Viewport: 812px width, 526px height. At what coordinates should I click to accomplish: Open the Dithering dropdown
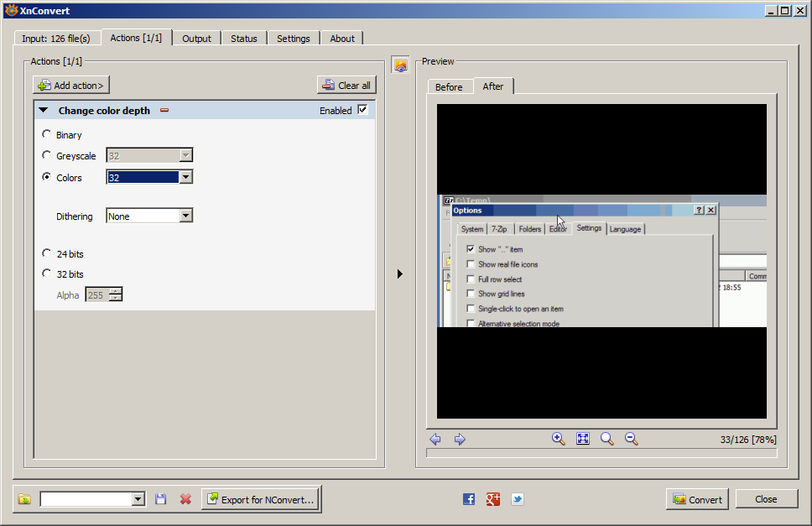point(149,216)
